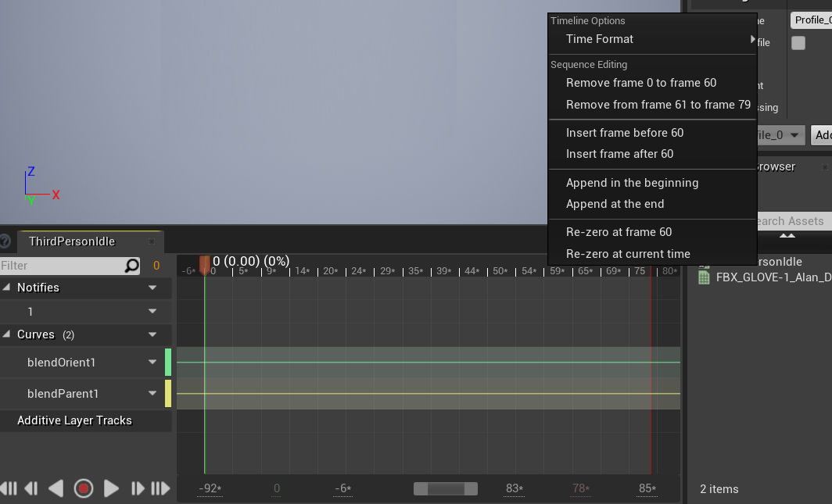Click the -6* working range start value

click(342, 488)
